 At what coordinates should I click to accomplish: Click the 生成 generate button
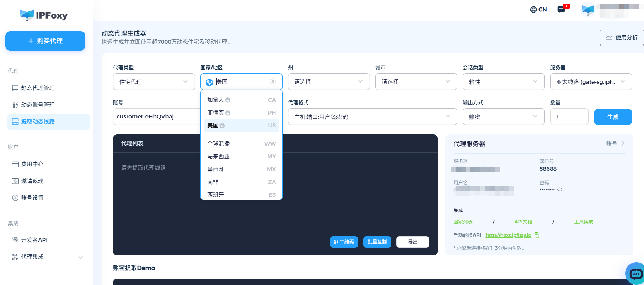click(613, 117)
